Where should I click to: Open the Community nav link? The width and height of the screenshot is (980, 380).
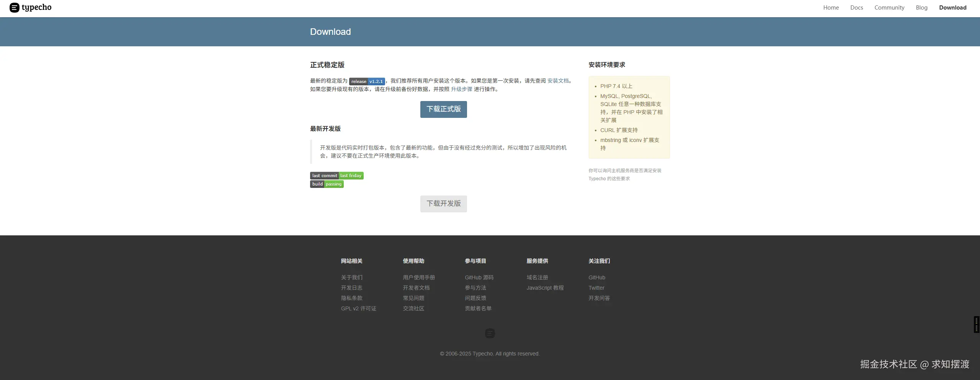889,8
